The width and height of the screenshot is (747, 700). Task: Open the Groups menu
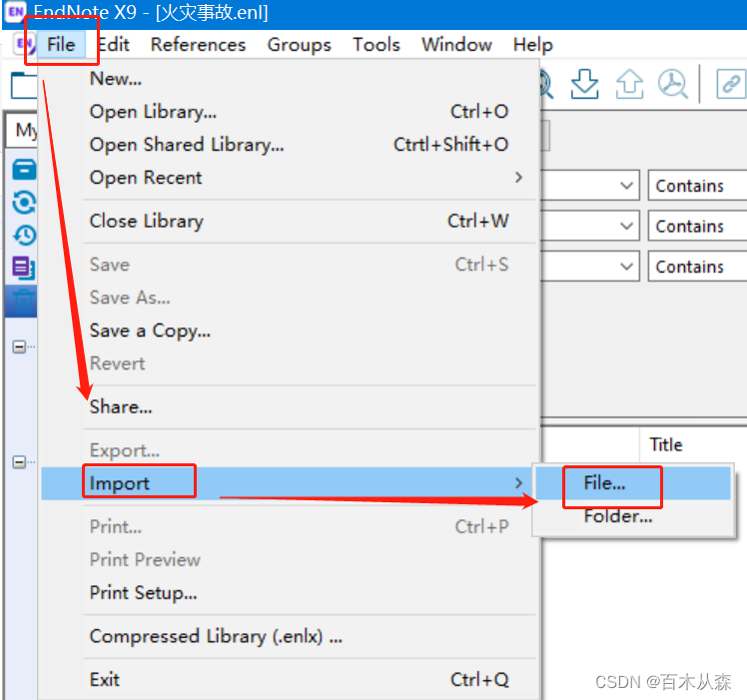(300, 45)
